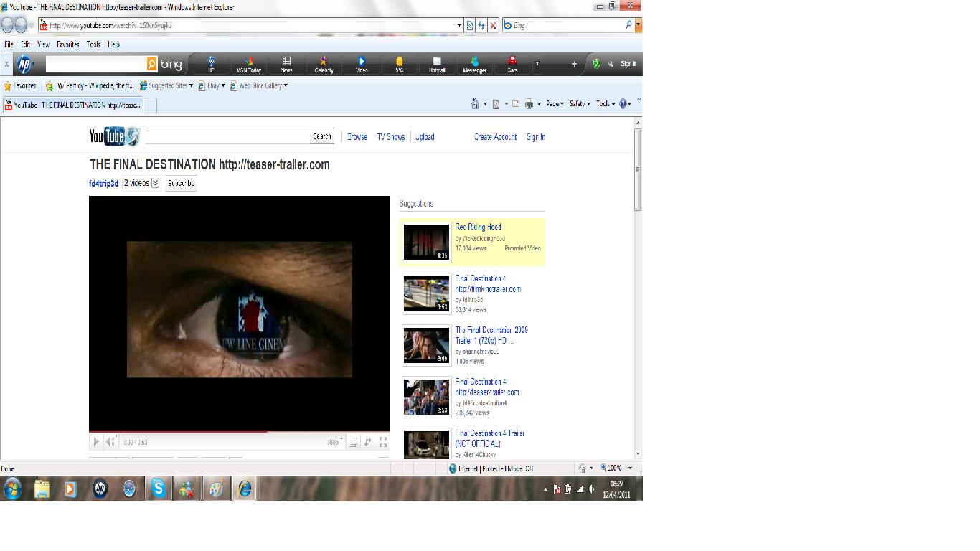Add a Bing bar button with plus
The image size is (980, 551).
pyautogui.click(x=574, y=64)
